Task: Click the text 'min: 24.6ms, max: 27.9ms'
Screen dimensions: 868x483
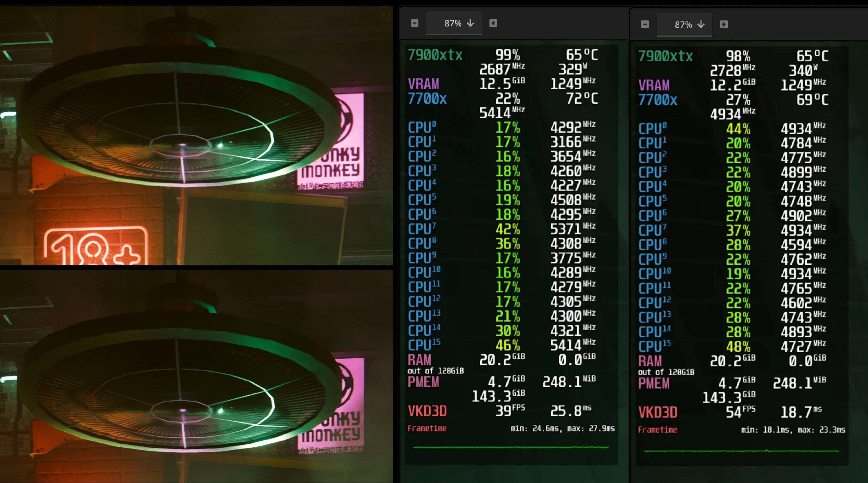Action: (563, 428)
